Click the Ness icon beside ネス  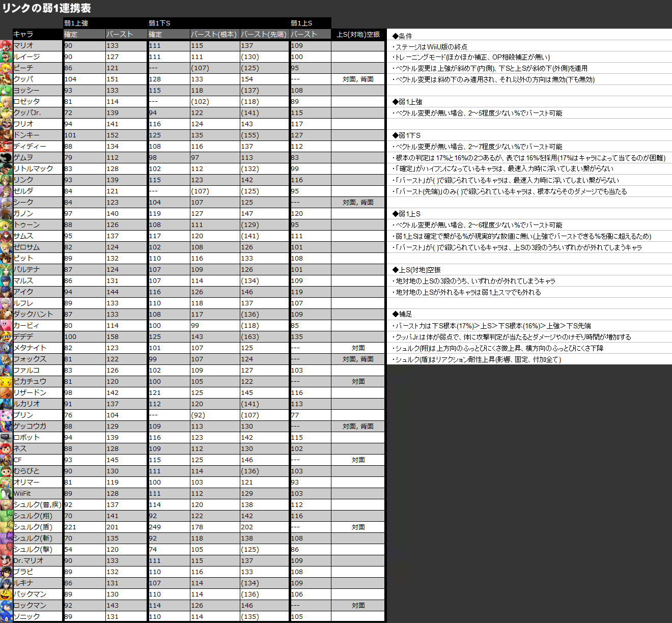click(6, 448)
